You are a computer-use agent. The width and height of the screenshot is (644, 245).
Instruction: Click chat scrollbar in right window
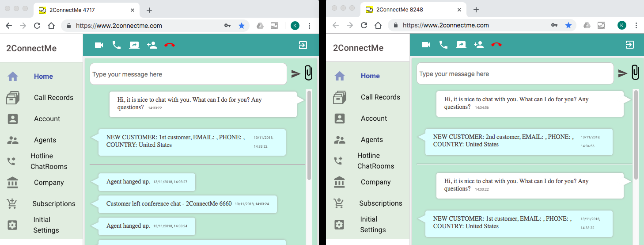coord(636,134)
